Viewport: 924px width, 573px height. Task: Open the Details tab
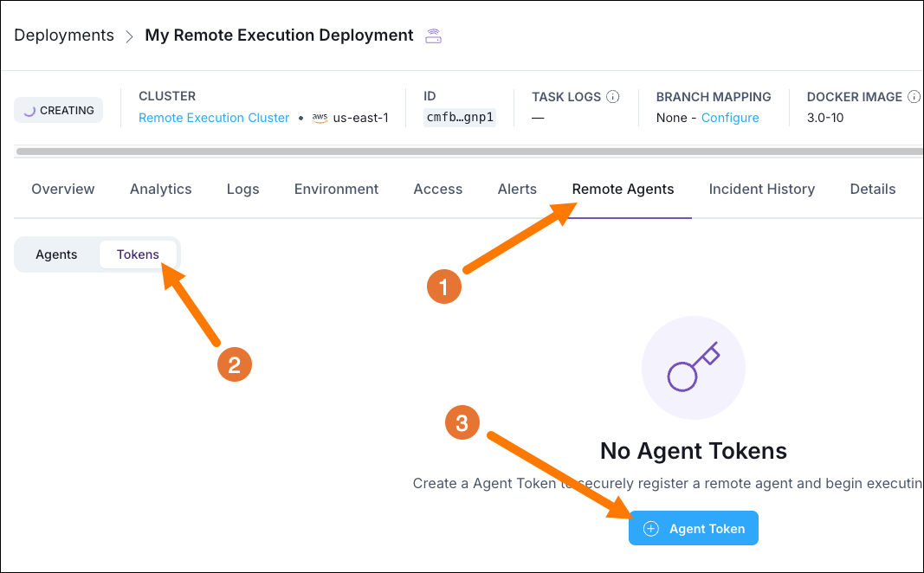pos(872,189)
